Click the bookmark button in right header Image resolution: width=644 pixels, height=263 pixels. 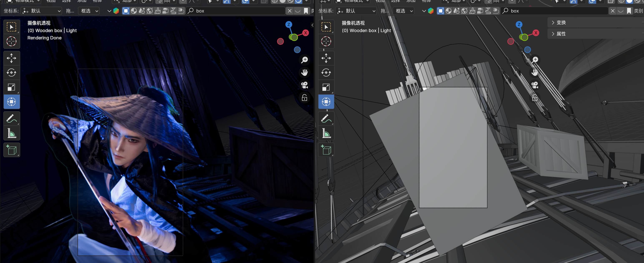click(x=629, y=11)
